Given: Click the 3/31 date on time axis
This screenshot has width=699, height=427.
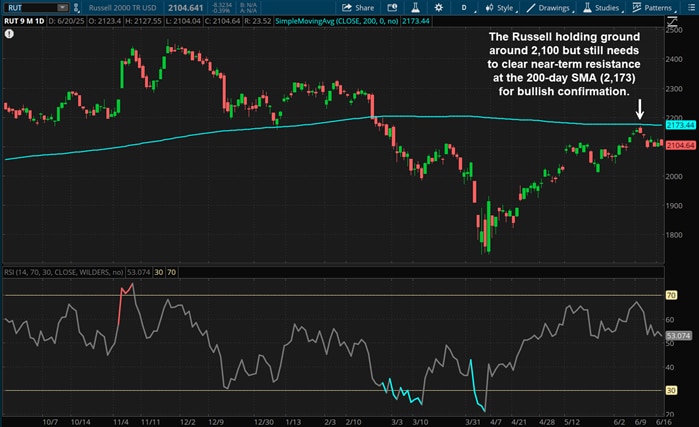Looking at the screenshot, I should pos(473,422).
